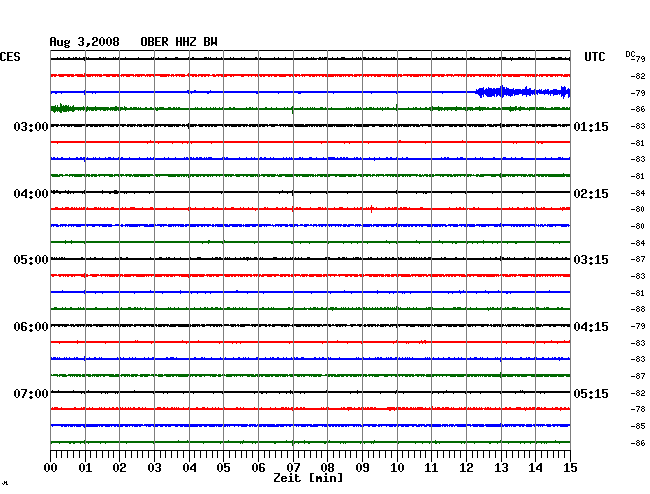Click the x-axis minute tick label "02"
The height and width of the screenshot is (494, 650).
[x=119, y=468]
